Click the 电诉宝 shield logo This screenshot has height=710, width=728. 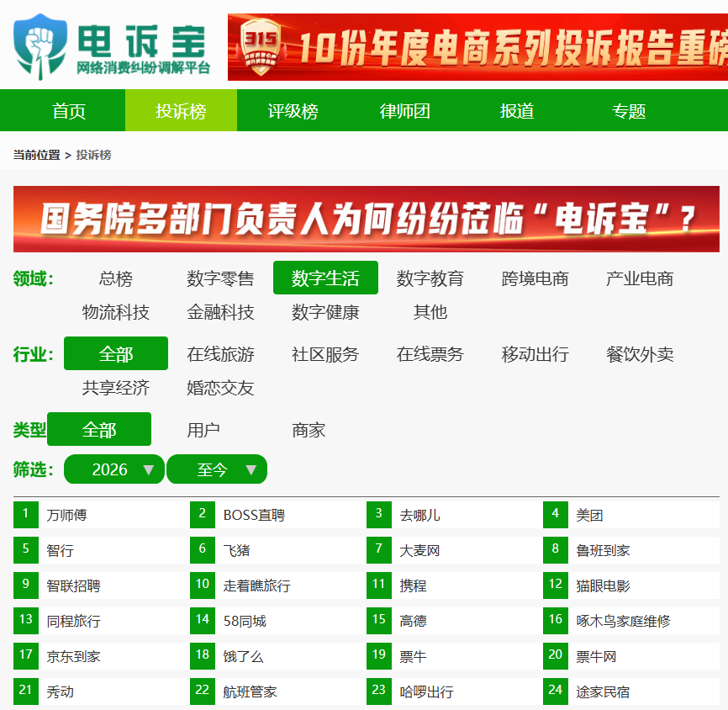[x=40, y=46]
